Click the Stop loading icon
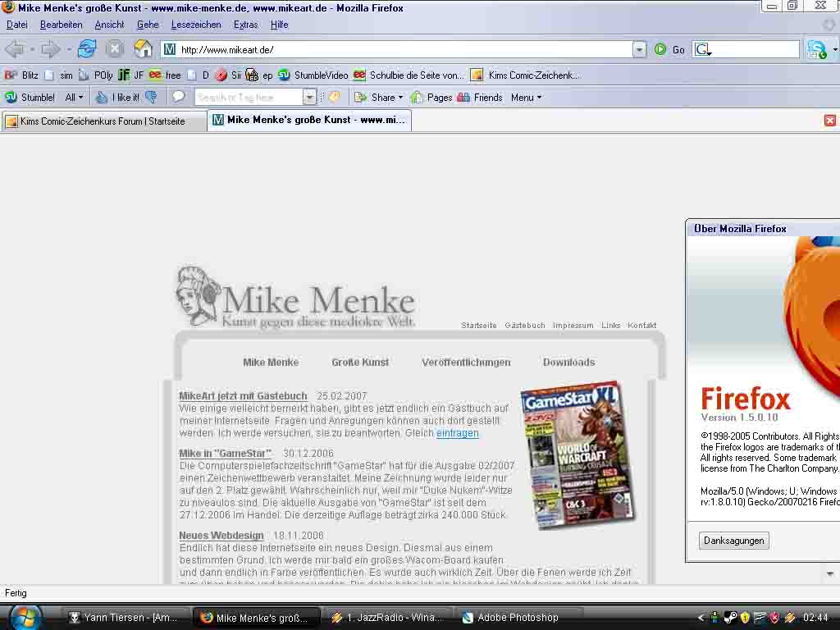This screenshot has width=840, height=630. pos(115,49)
